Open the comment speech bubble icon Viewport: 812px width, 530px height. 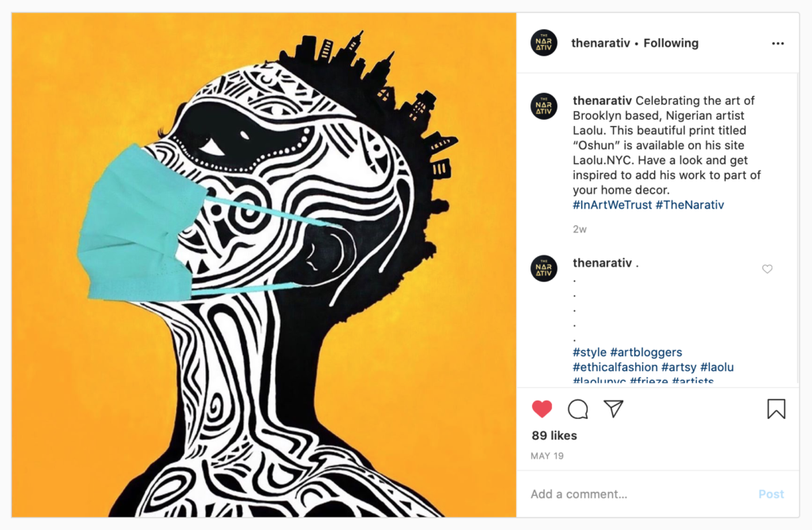click(x=577, y=409)
